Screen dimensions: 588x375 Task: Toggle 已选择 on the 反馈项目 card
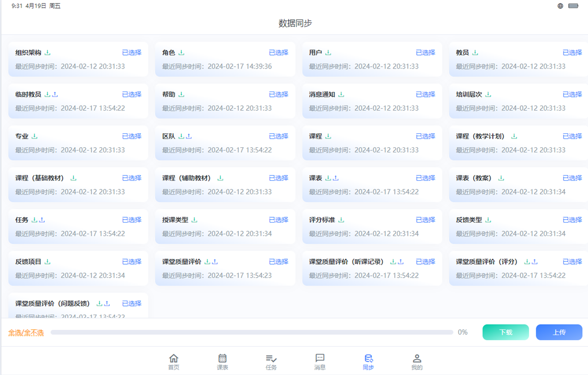[131, 261]
